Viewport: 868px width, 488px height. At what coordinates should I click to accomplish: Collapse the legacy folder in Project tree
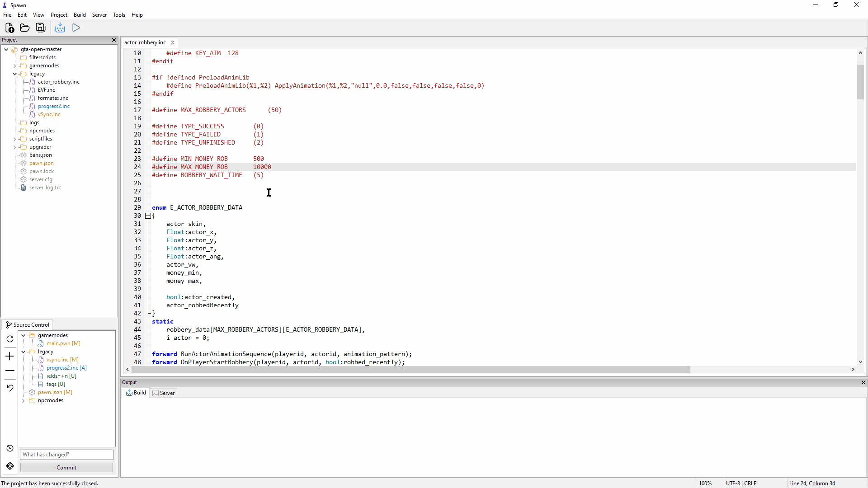point(15,74)
